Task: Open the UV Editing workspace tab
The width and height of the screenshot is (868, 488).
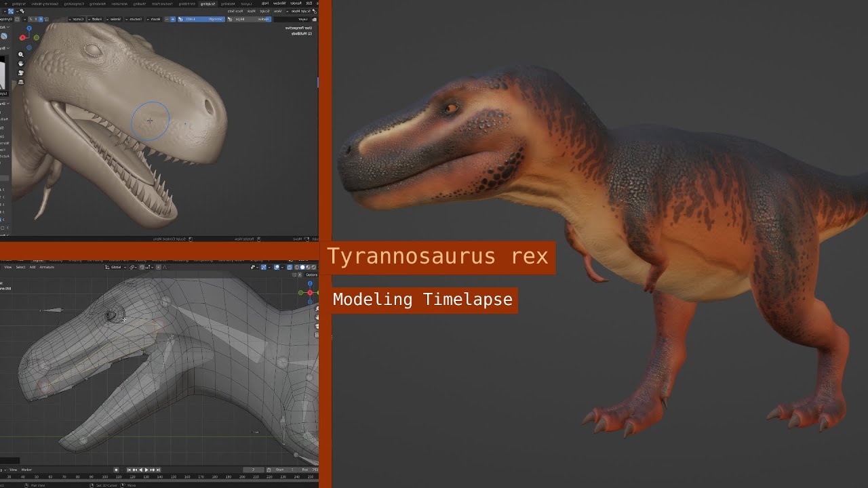Action: (188, 4)
